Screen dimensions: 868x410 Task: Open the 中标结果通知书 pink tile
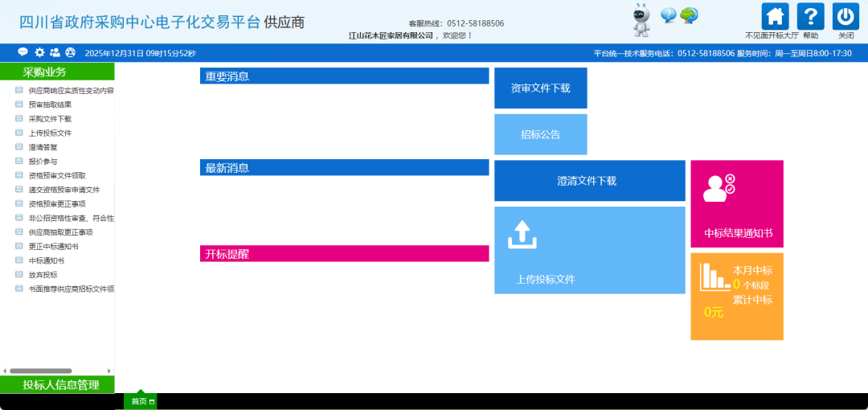[x=737, y=204]
